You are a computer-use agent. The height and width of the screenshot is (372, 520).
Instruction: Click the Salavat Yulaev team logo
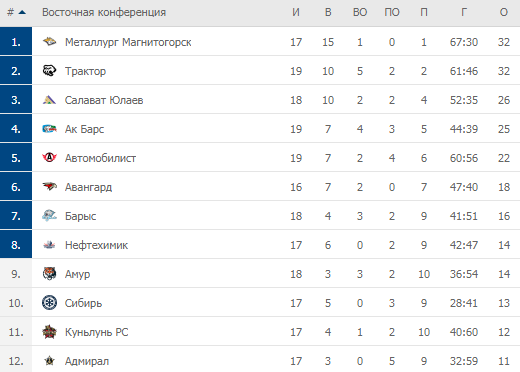pos(49,100)
